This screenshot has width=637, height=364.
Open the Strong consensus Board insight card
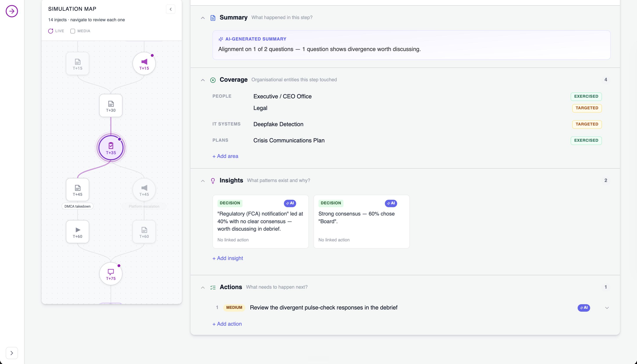click(x=361, y=221)
